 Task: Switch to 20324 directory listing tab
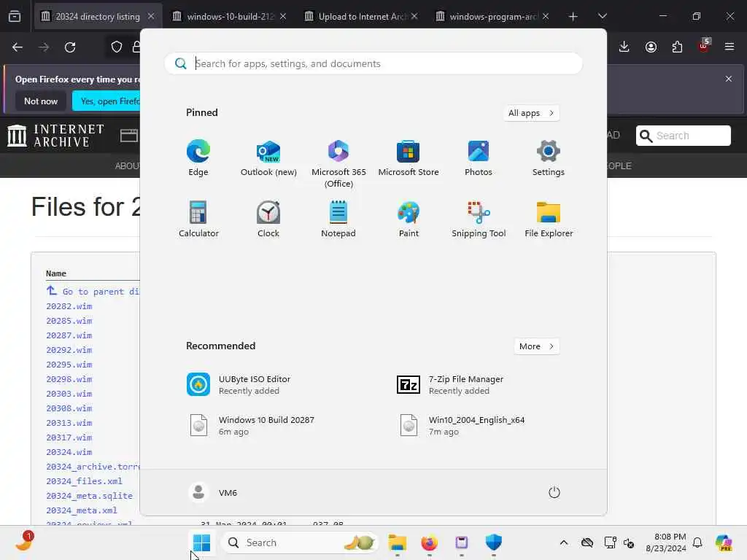pyautogui.click(x=98, y=16)
